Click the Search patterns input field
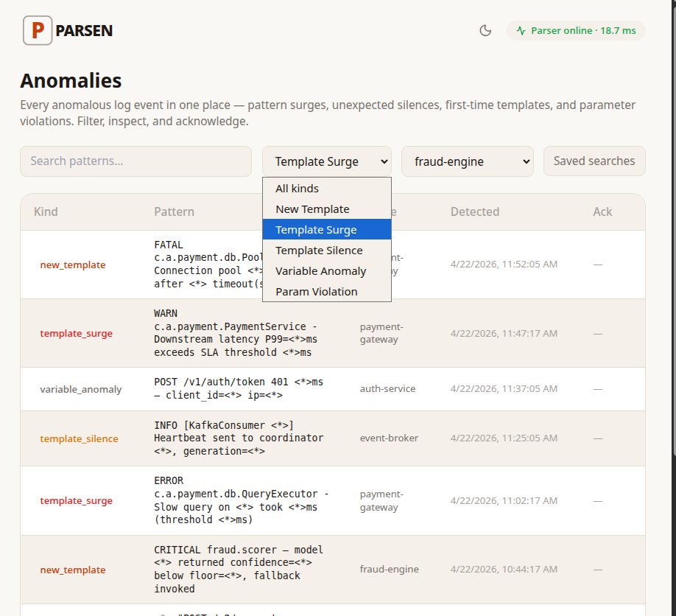 coord(135,161)
